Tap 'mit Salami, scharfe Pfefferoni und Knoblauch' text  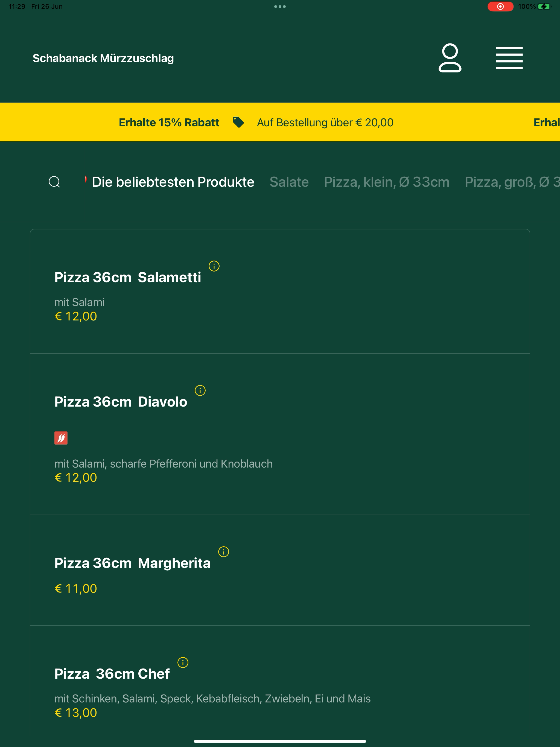click(164, 464)
